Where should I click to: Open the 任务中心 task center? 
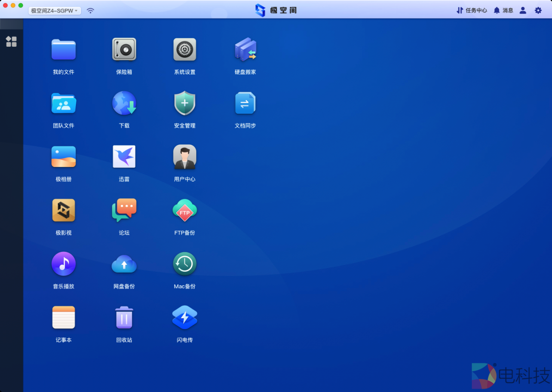[471, 10]
